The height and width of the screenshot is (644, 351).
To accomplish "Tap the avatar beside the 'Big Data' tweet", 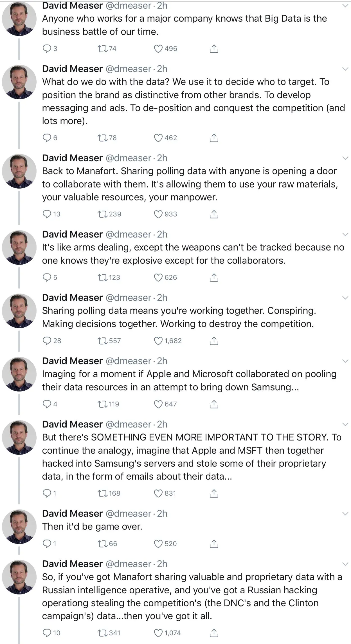I will 19,19.
